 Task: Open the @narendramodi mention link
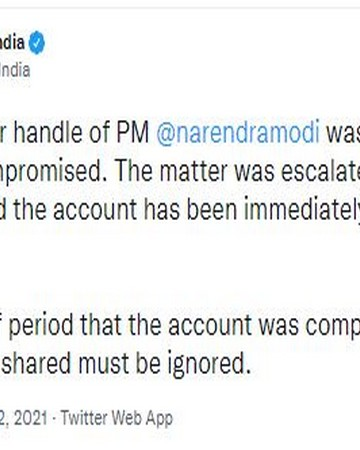(x=238, y=133)
